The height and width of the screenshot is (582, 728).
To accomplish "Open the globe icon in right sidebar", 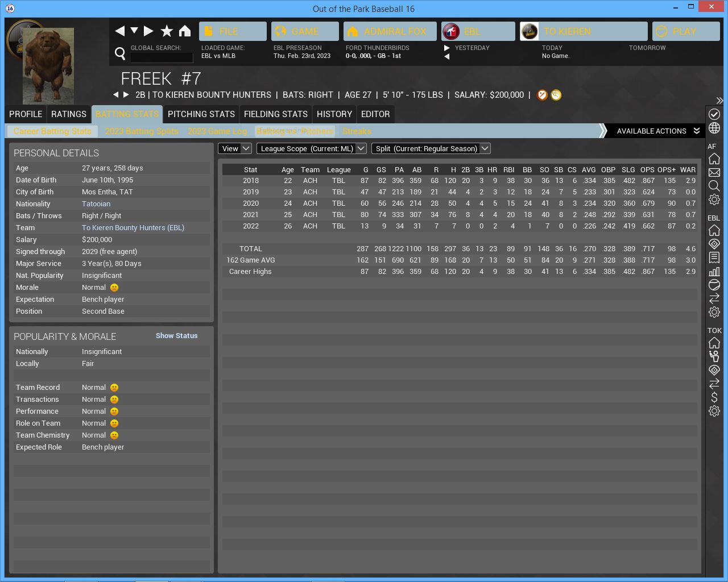I will pos(714,128).
